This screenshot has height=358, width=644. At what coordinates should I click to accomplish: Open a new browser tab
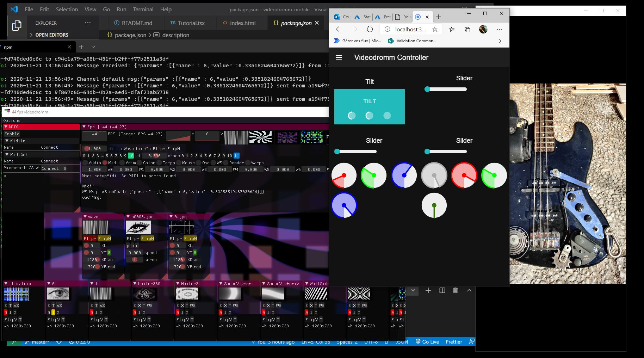point(438,17)
